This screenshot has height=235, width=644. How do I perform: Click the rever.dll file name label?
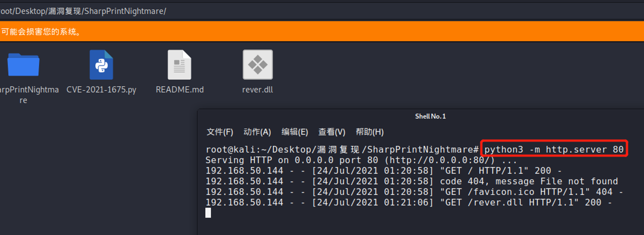click(x=258, y=90)
